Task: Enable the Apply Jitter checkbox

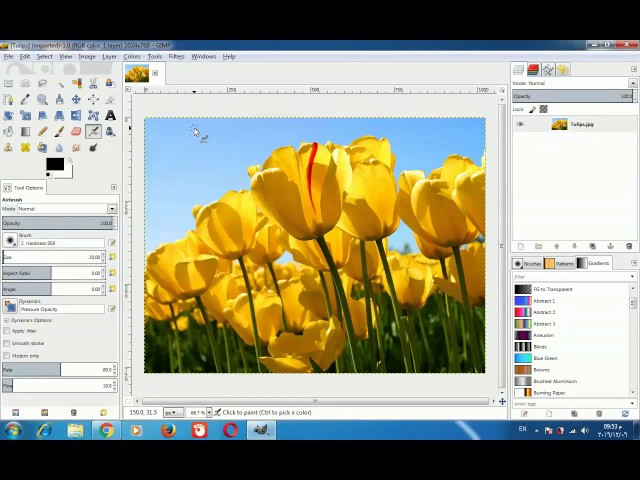Action: [7, 331]
